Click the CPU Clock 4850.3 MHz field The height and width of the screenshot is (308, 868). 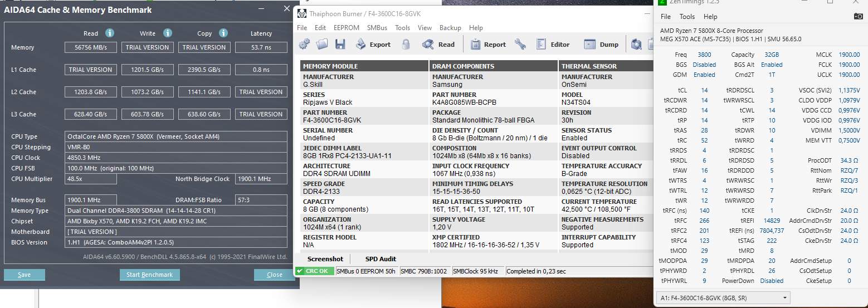coord(176,158)
